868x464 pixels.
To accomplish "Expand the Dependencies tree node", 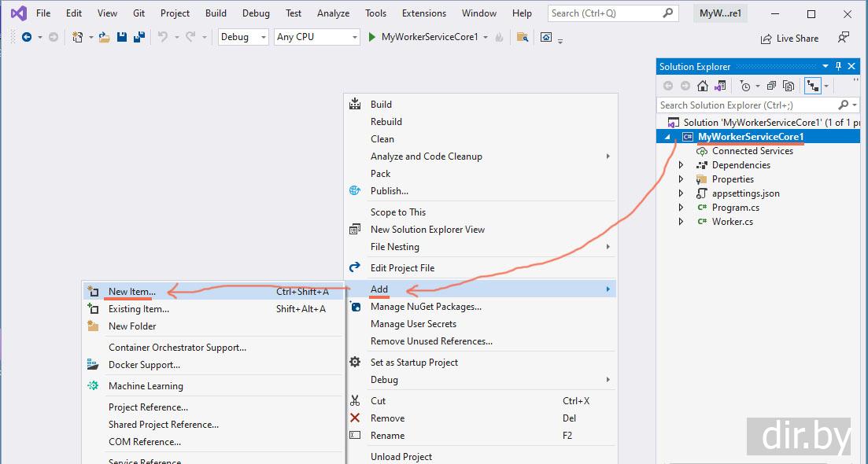I will click(681, 165).
